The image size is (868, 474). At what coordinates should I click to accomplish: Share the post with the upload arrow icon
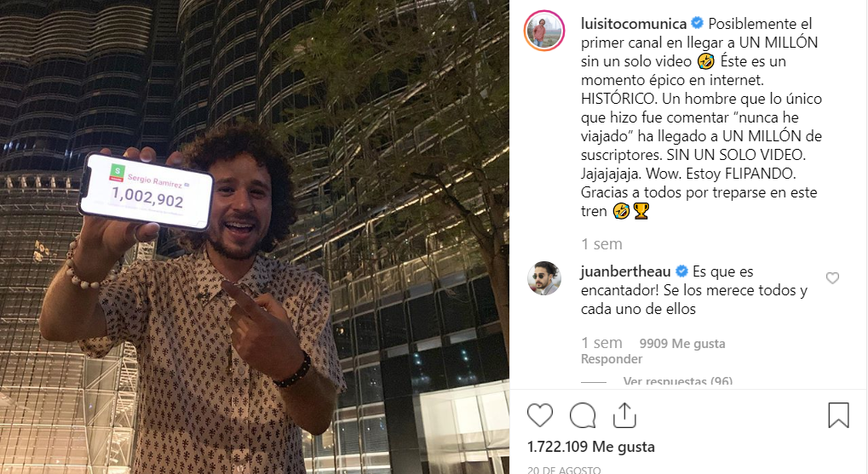click(624, 415)
